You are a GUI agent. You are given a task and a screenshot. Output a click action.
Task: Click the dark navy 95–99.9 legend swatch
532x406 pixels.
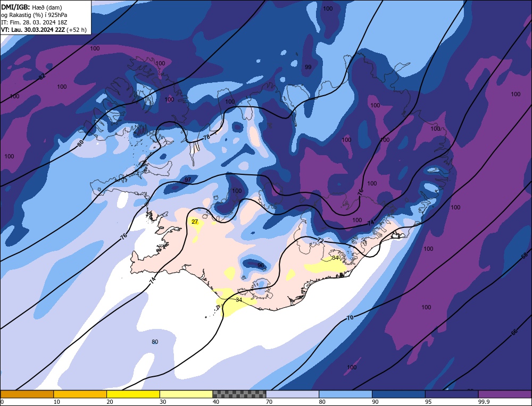pyautogui.click(x=452, y=394)
